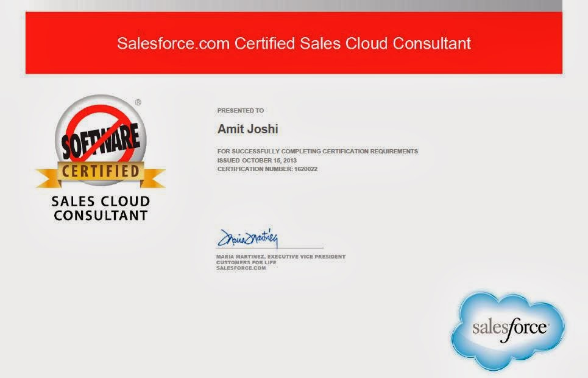Click the successfully completing certification requirements line
The image size is (588, 378).
pos(317,151)
